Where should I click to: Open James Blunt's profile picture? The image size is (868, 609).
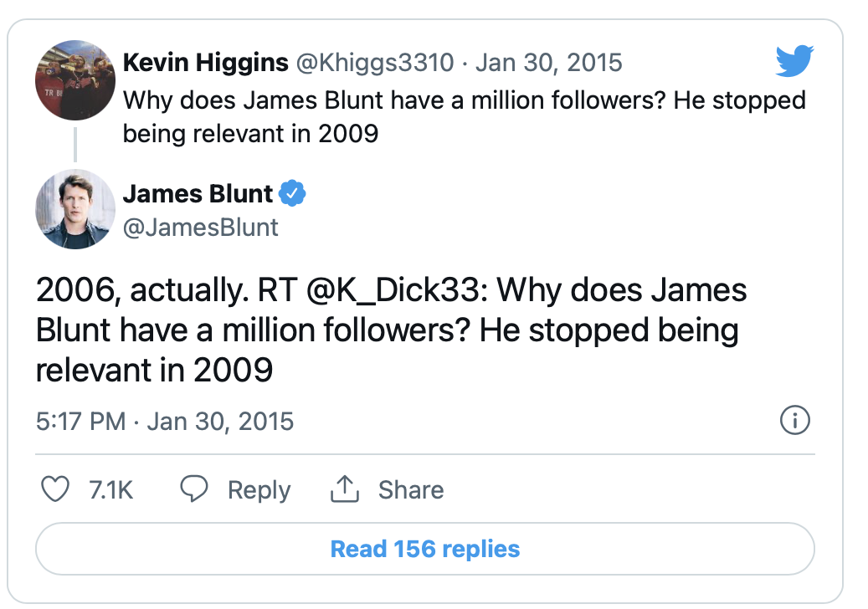click(x=75, y=209)
